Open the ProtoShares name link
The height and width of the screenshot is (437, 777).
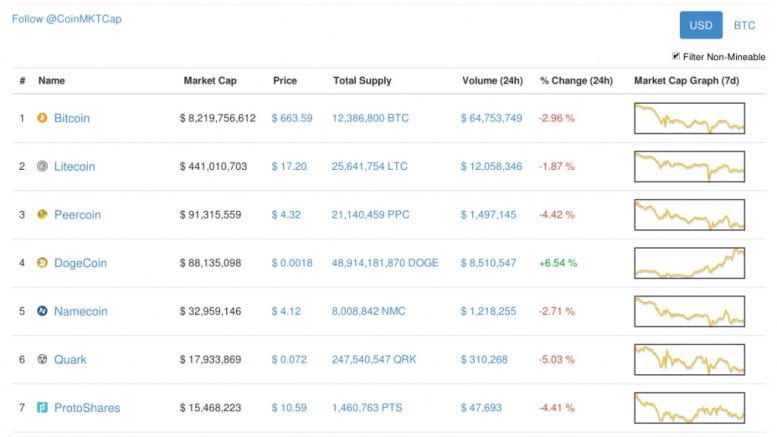(87, 407)
